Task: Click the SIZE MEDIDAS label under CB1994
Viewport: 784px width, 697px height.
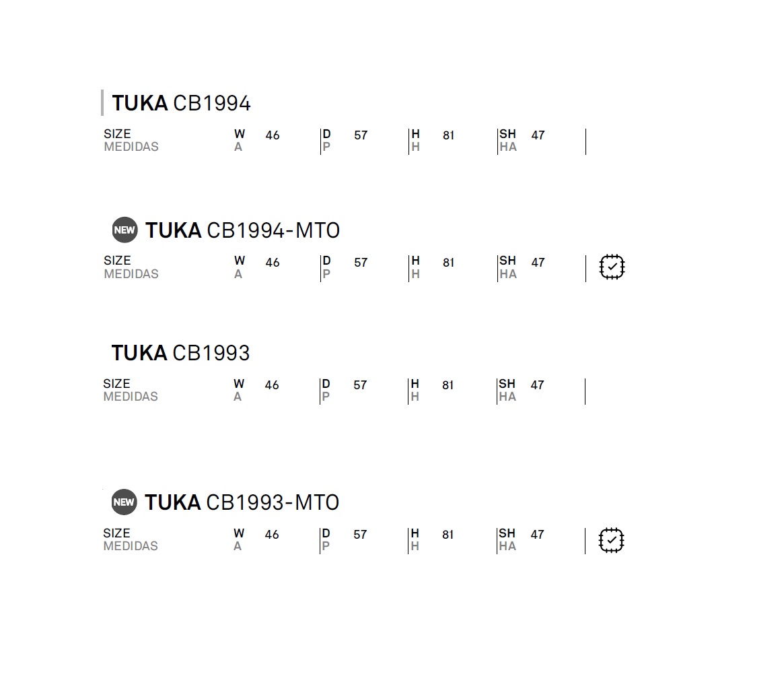Action: tap(131, 140)
